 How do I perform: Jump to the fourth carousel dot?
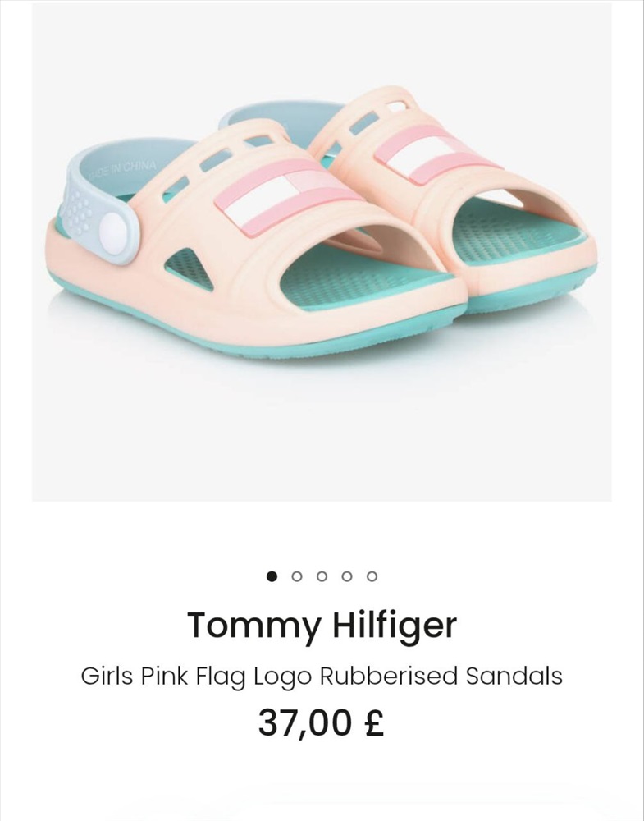pos(347,576)
